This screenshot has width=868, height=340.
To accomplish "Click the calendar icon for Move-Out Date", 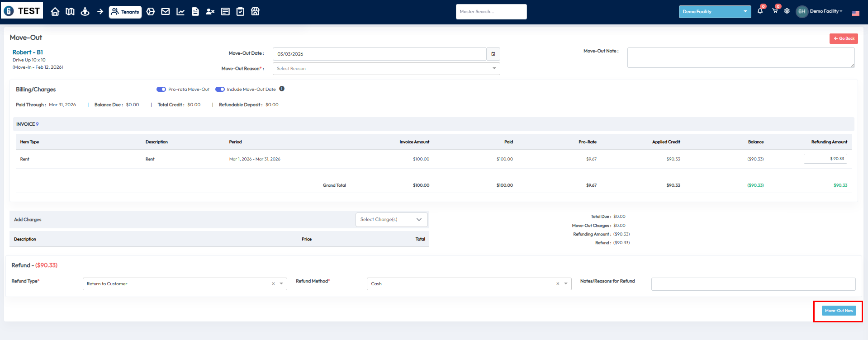I will [x=493, y=54].
